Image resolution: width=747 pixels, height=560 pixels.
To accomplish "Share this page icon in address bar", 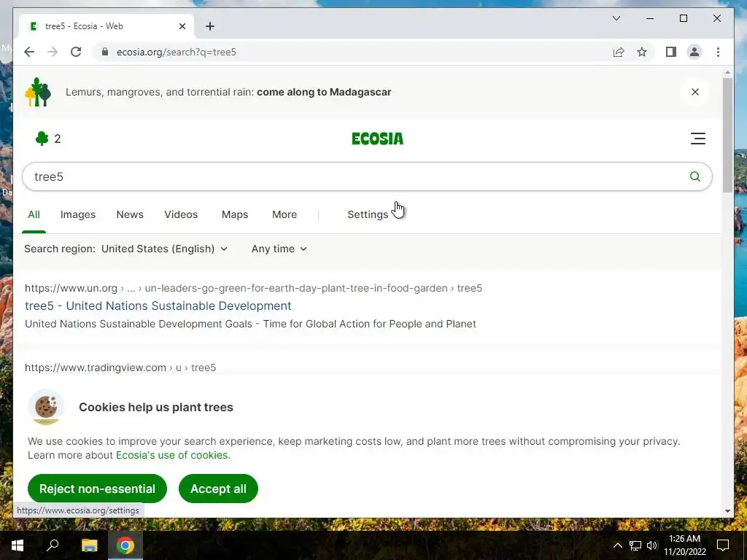I will click(x=619, y=52).
